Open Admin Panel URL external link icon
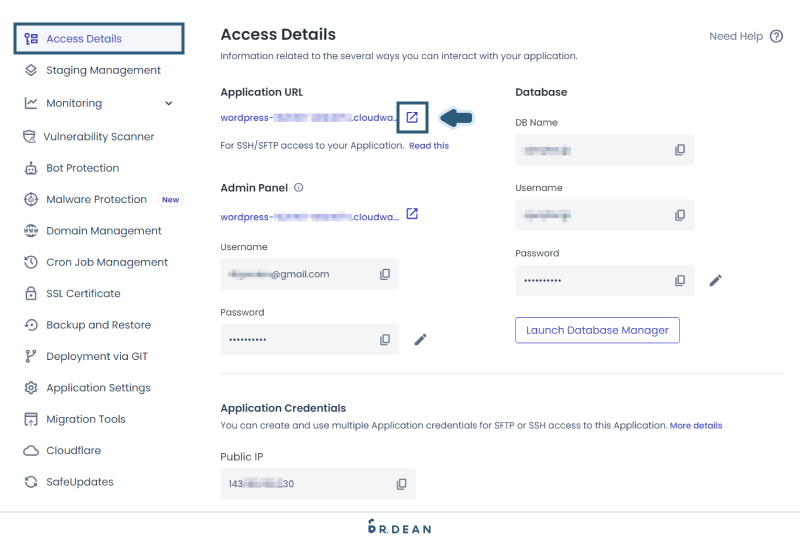The height and width of the screenshot is (542, 800). (x=412, y=214)
